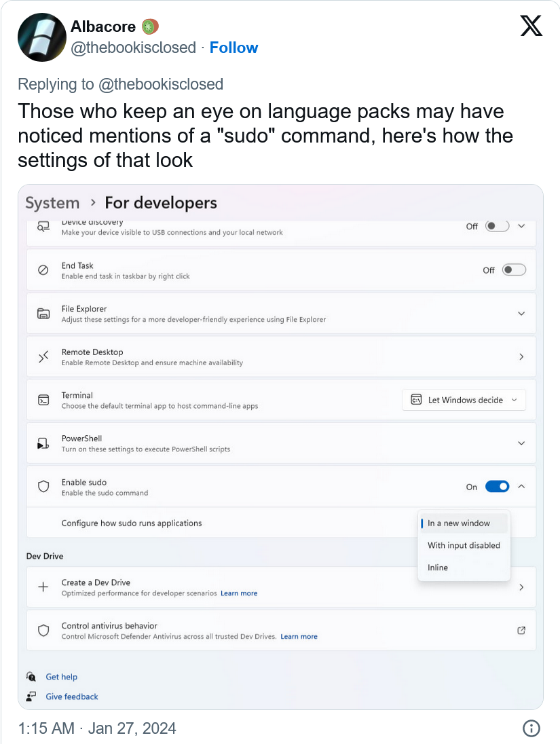Click the Device discovery row icon
The width and height of the screenshot is (560, 744).
(x=43, y=227)
